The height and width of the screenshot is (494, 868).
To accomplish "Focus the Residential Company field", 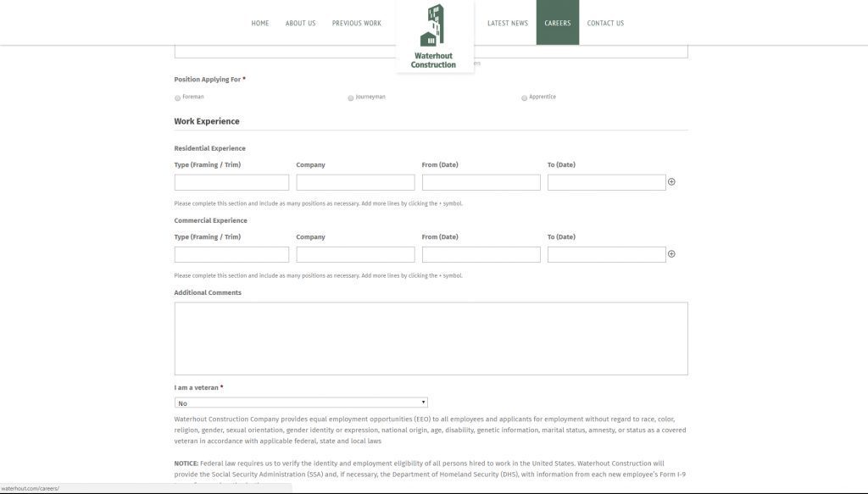I will coord(355,182).
